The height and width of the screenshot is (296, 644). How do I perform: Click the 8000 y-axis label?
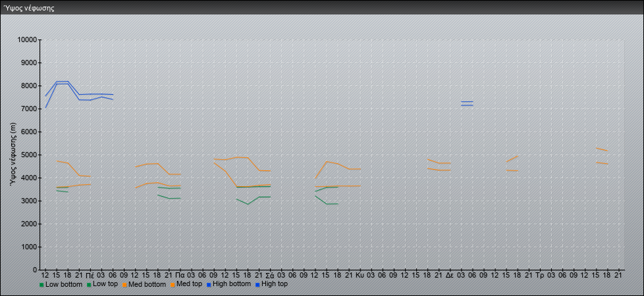29,86
